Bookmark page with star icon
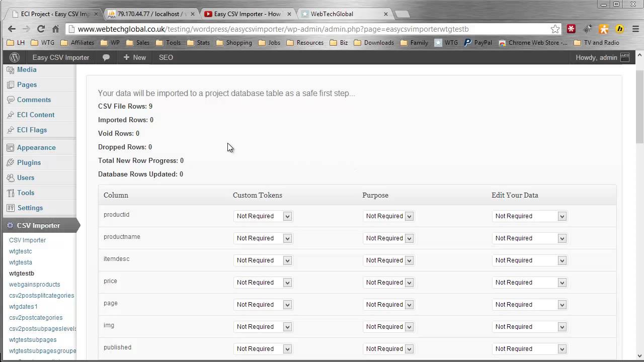644x362 pixels. 555,29
